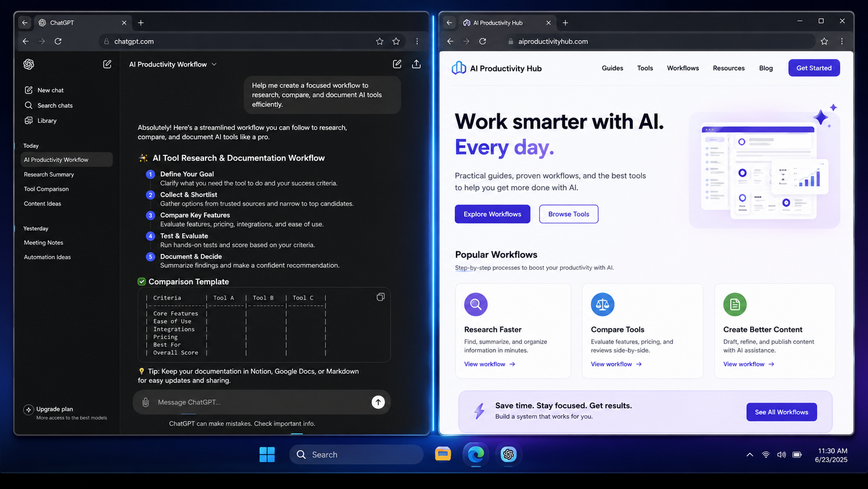868x489 pixels.
Task: Open Library via its sidebar icon
Action: coord(29,120)
